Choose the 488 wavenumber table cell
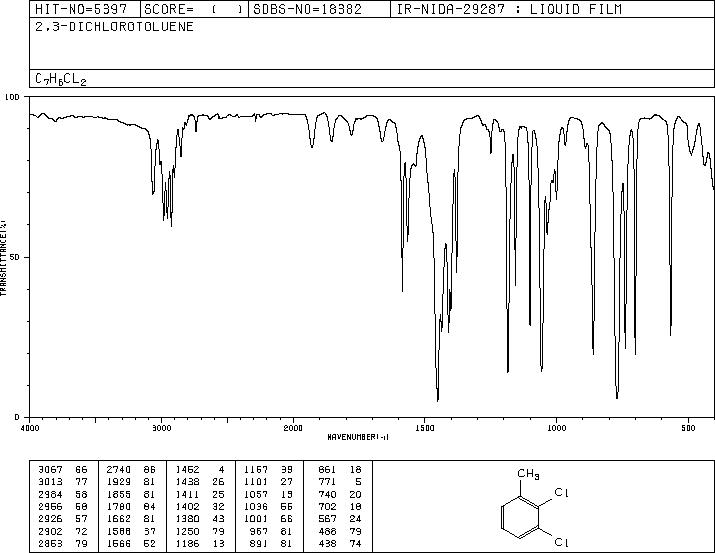This screenshot has height=553, width=715. tap(327, 532)
